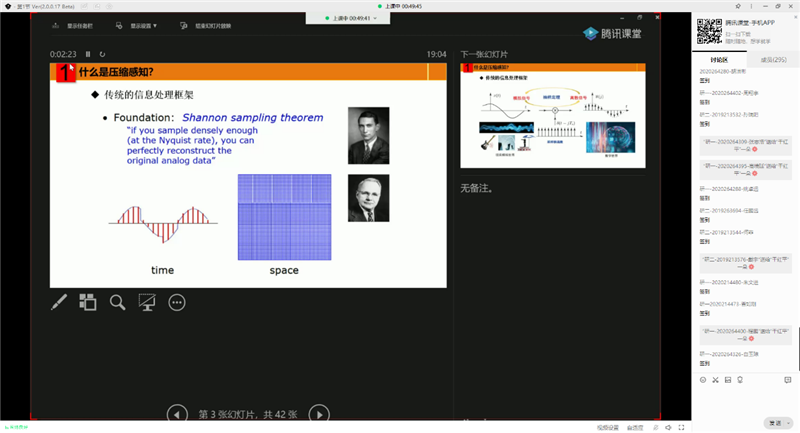Switch to the 讨论区 tab
The image size is (800, 433).
click(x=719, y=60)
